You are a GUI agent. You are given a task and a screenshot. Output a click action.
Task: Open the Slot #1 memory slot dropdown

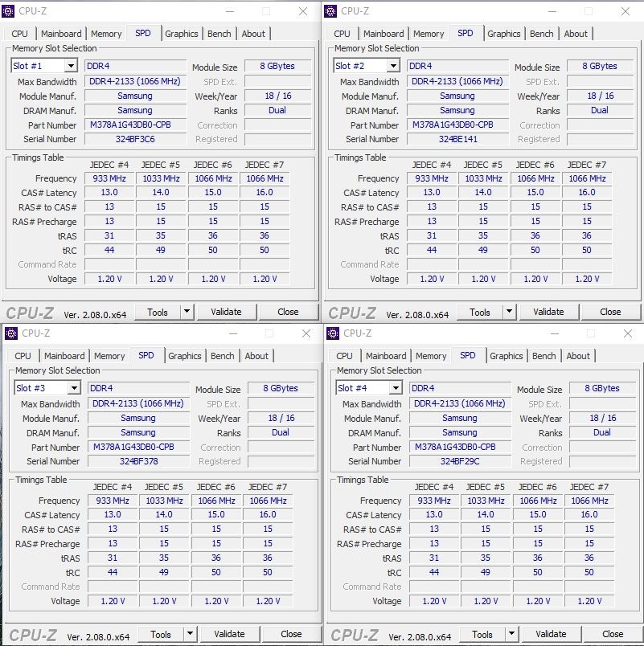71,66
